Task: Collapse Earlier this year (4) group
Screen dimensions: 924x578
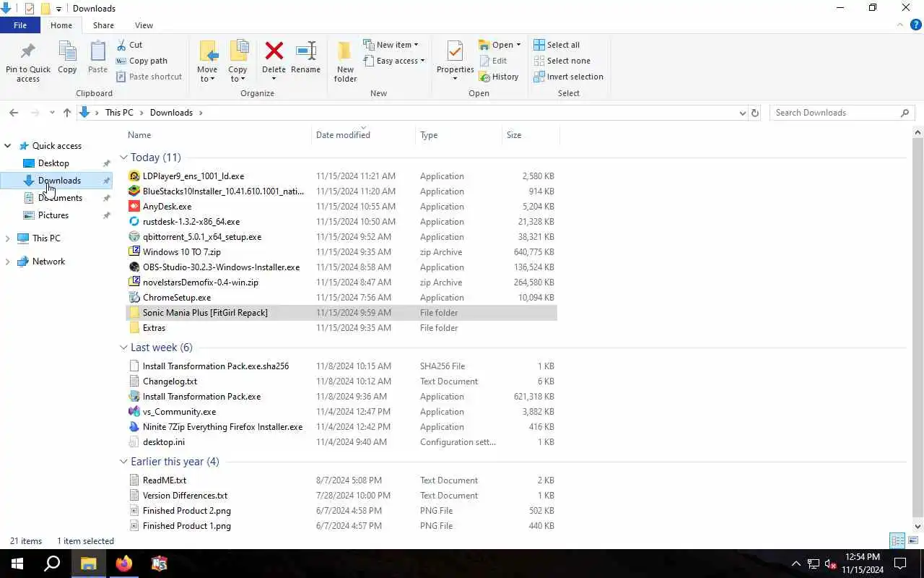Action: [123, 462]
